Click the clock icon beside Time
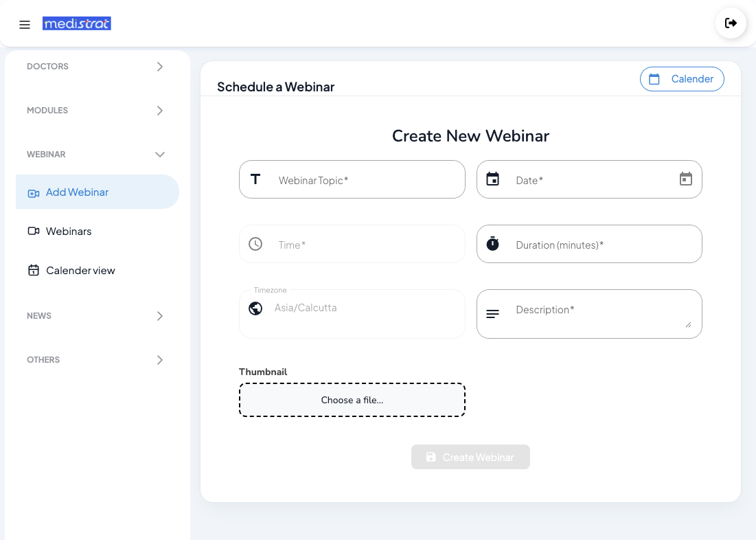This screenshot has height=540, width=756. click(255, 244)
